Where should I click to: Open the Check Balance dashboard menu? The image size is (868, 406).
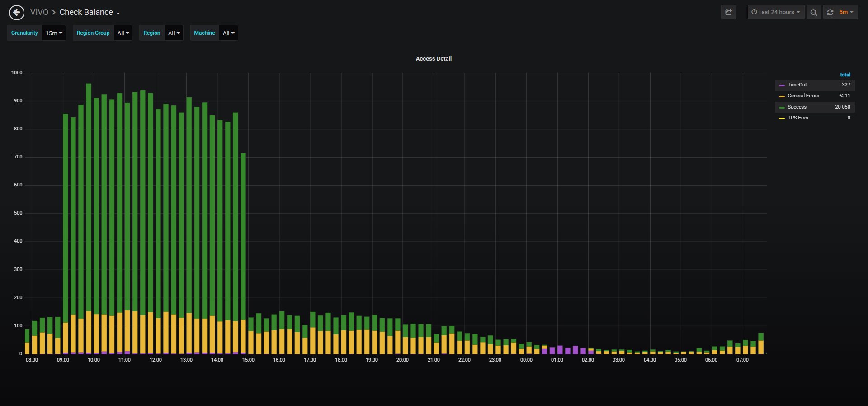[x=90, y=12]
